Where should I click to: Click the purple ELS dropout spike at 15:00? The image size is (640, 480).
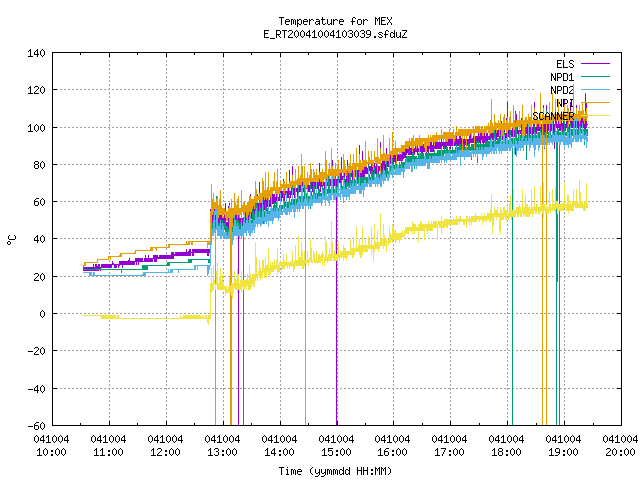point(337,310)
